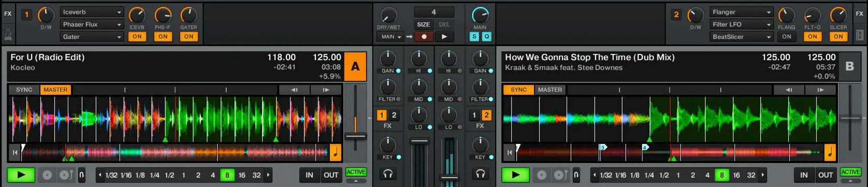Turn off the ICEVB effect ON button
Viewport: 868px width, 187px height.
click(137, 37)
